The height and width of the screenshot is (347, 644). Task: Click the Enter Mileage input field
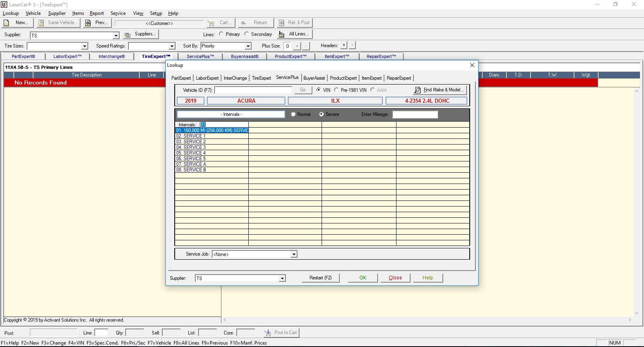tap(415, 115)
